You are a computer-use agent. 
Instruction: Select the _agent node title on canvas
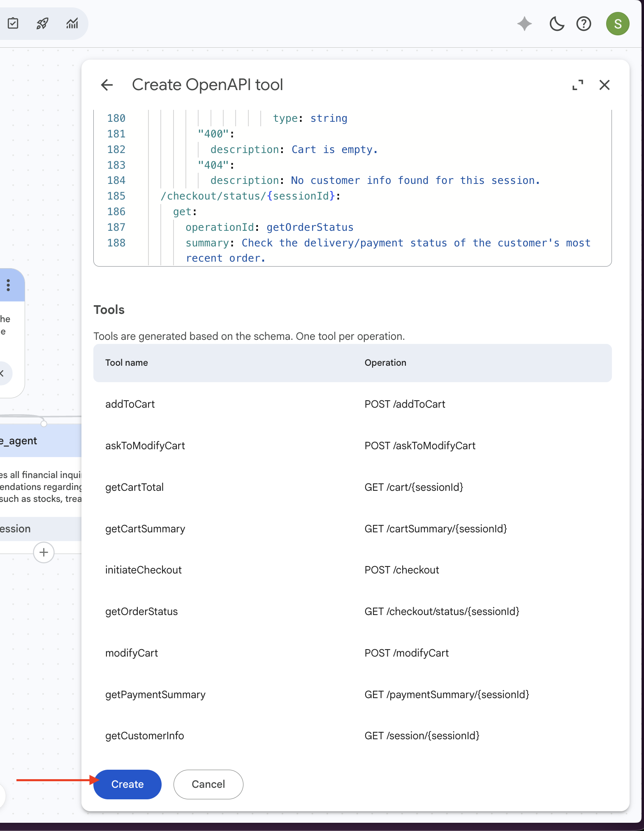(x=19, y=441)
